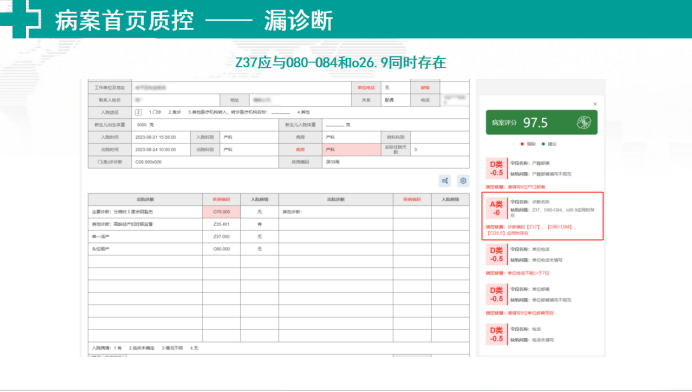This screenshot has width=692, height=392.
Task: Toggle the teal legend dot filter
Action: click(x=543, y=144)
